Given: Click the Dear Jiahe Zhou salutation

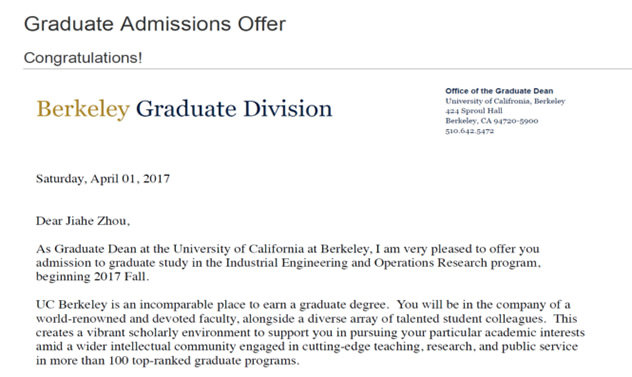Looking at the screenshot, I should pos(83,221).
